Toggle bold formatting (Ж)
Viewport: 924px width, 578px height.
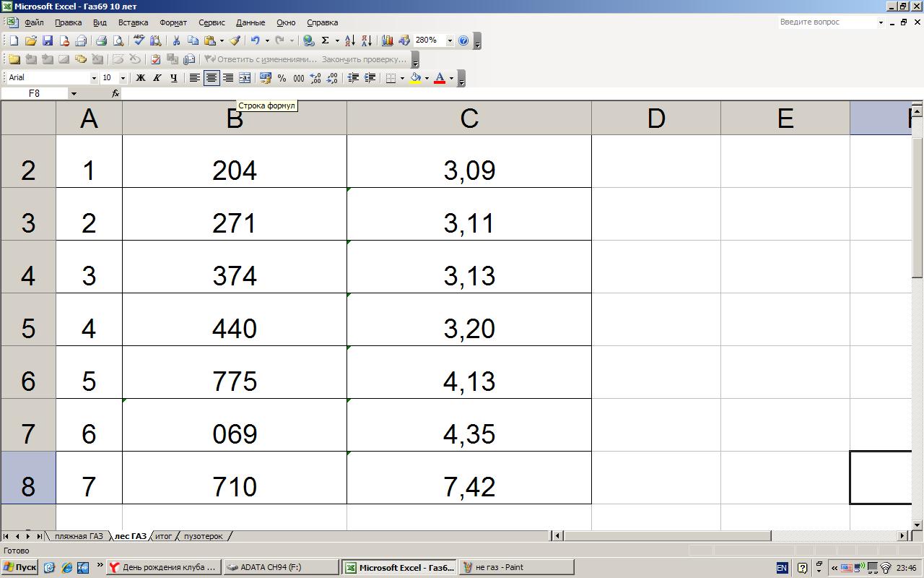click(141, 78)
